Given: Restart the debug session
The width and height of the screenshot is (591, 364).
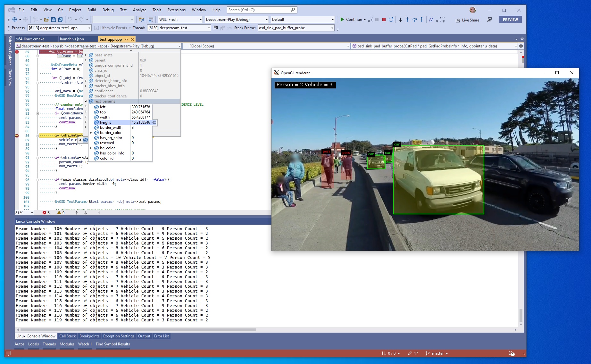Looking at the screenshot, I should (391, 20).
